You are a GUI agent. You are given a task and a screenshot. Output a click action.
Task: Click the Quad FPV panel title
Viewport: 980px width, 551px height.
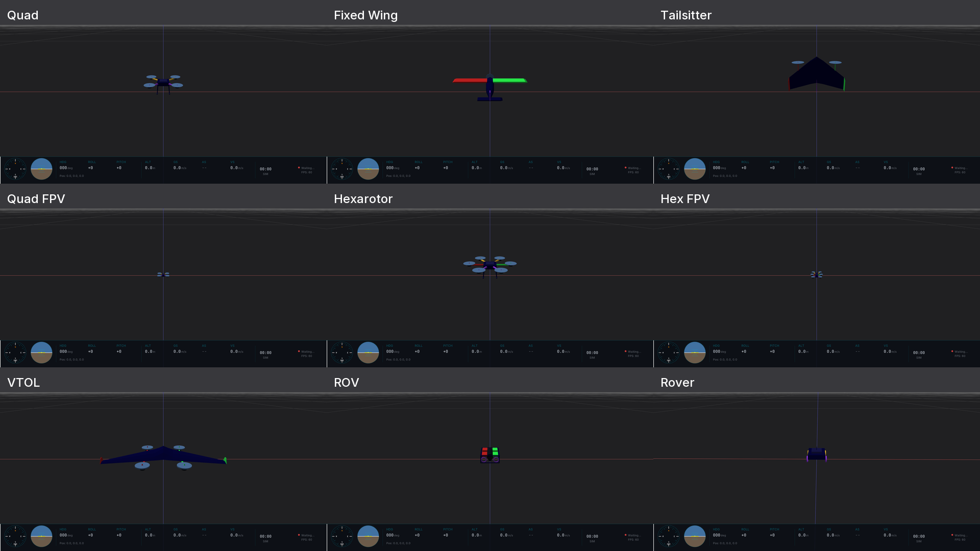36,199
